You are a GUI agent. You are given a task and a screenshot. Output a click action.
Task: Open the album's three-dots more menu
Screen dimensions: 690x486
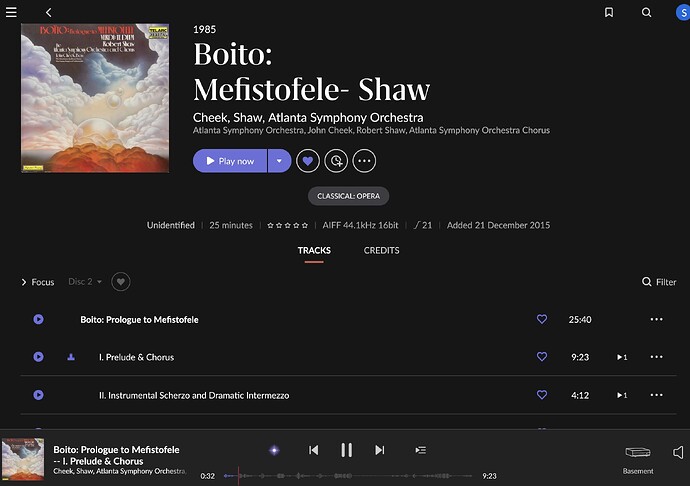(x=364, y=161)
